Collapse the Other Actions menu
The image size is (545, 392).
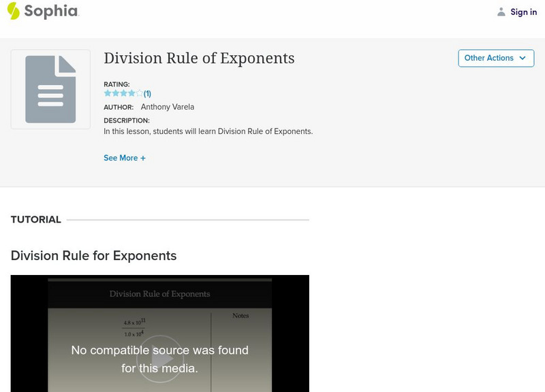coord(496,58)
